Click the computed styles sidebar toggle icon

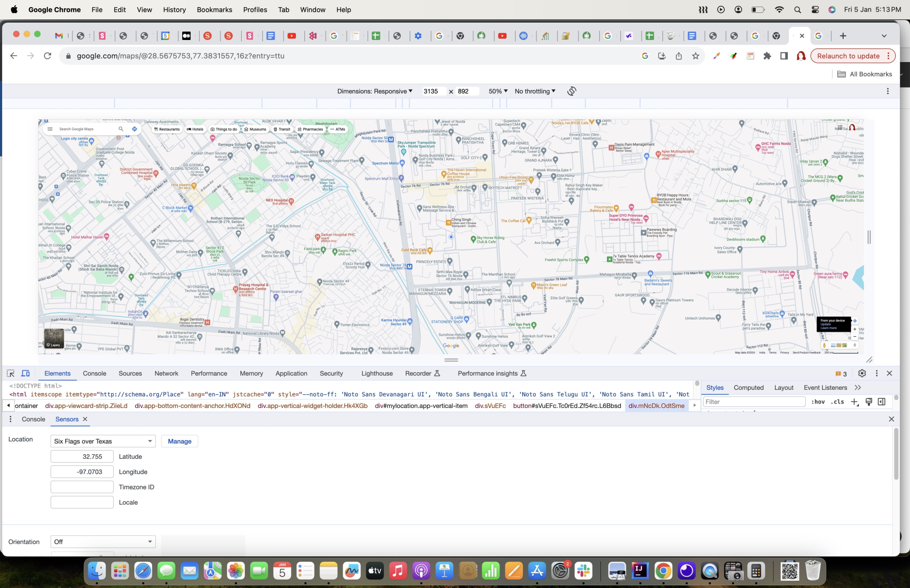click(882, 402)
